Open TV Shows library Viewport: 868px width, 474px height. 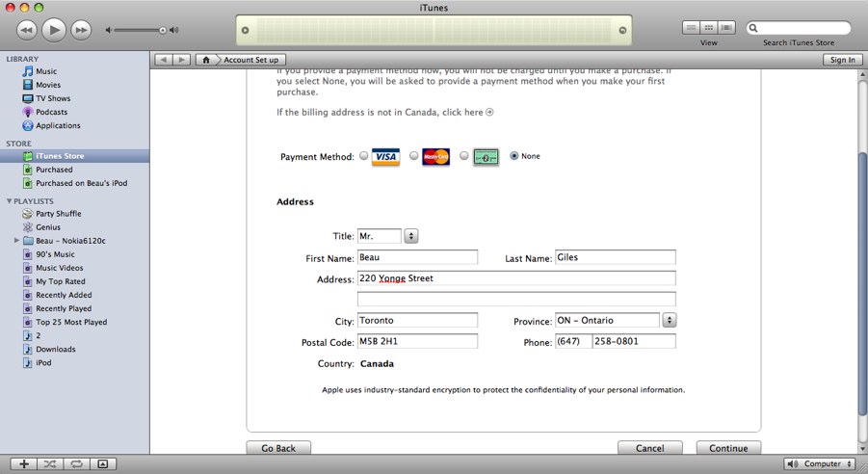click(53, 98)
